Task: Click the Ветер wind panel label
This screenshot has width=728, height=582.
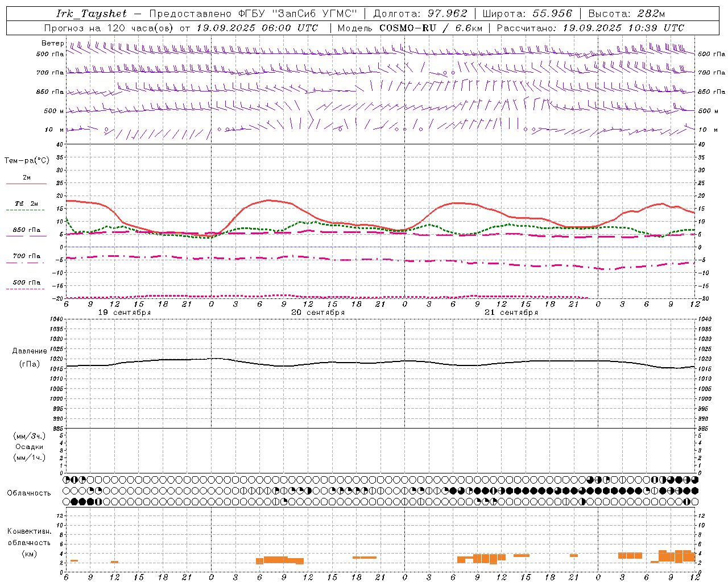Action: click(x=53, y=43)
